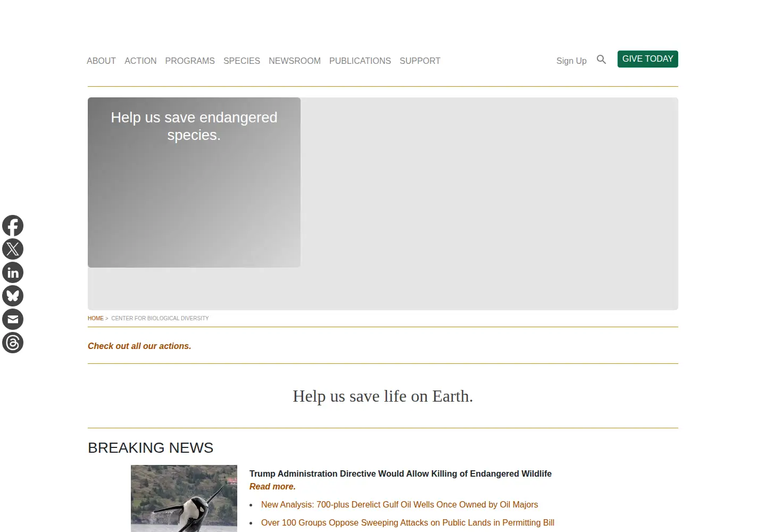Open the ABOUT menu

[101, 61]
